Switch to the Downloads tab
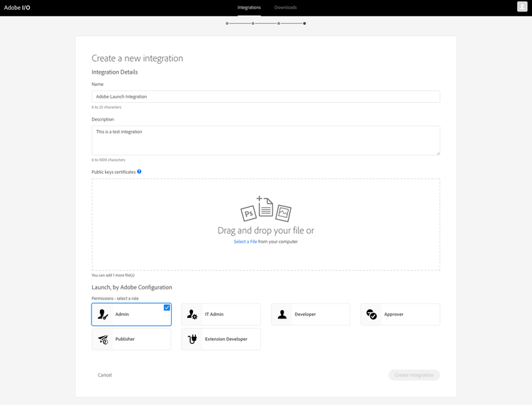This screenshot has width=532, height=405. 285,8
